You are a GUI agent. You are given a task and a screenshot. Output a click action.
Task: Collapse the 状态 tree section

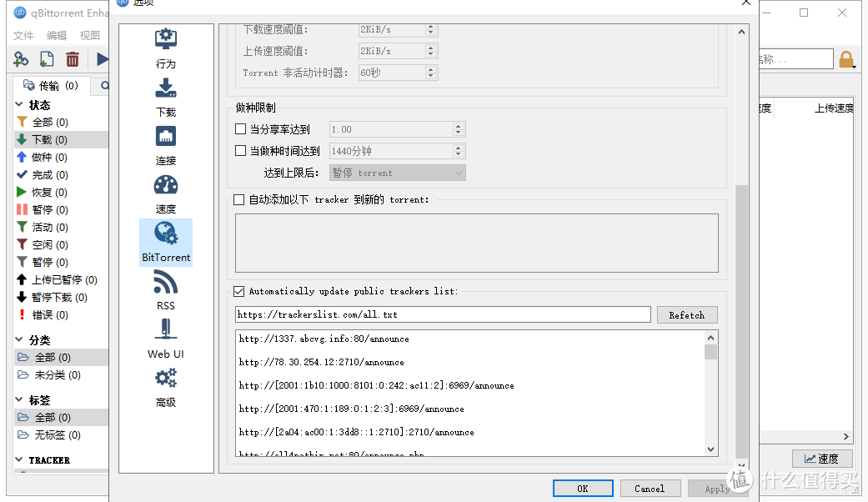pos(18,104)
